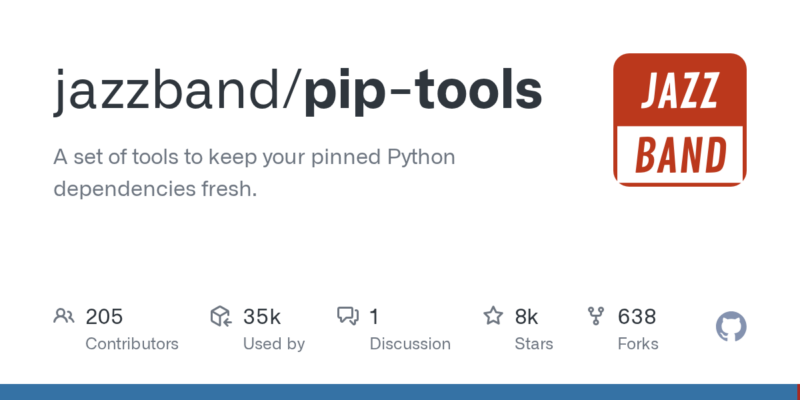Click the blue language bar at bottom
Image resolution: width=800 pixels, height=400 pixels.
coord(400,392)
